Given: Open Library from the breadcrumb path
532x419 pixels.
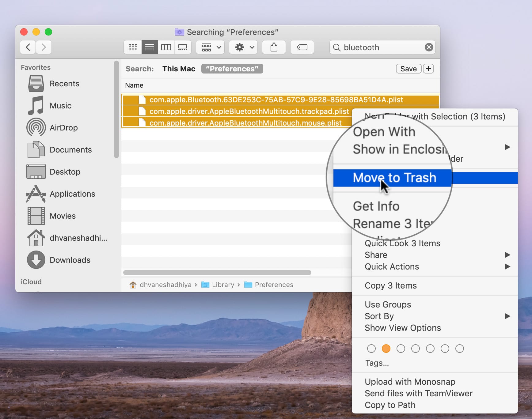Looking at the screenshot, I should (x=223, y=285).
